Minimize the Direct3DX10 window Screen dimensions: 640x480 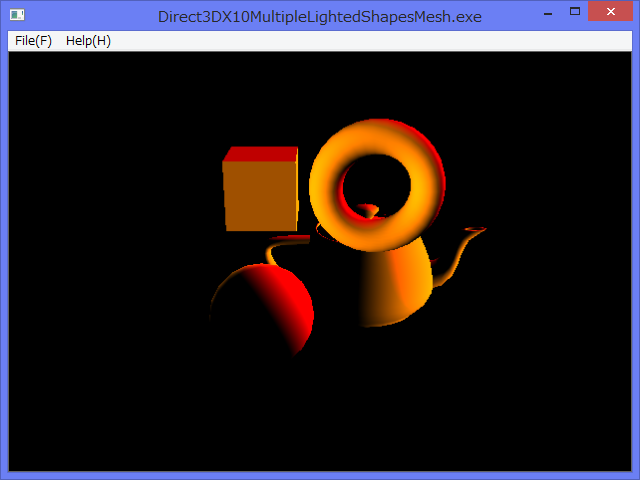click(548, 12)
